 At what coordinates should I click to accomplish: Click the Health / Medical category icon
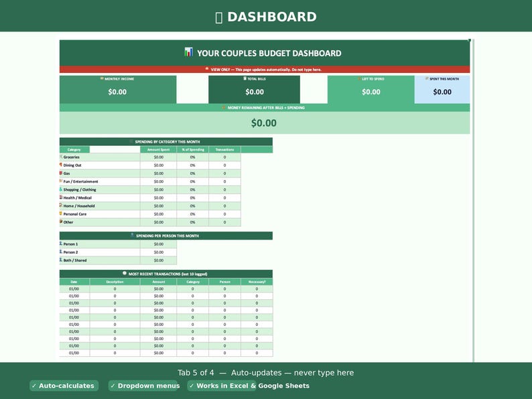coord(61,197)
